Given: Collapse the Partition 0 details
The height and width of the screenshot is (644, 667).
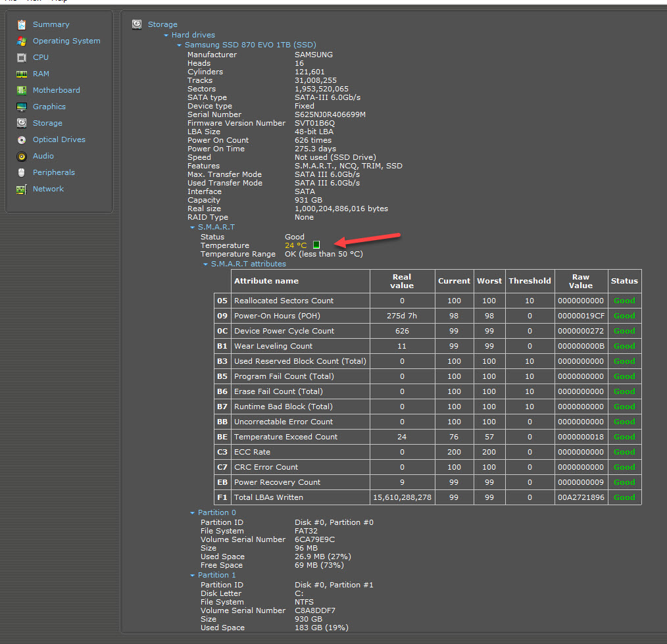Looking at the screenshot, I should tap(193, 513).
